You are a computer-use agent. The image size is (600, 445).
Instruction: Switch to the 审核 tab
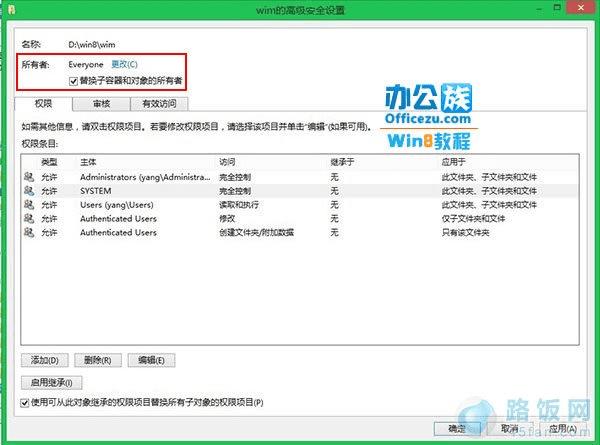coord(101,104)
